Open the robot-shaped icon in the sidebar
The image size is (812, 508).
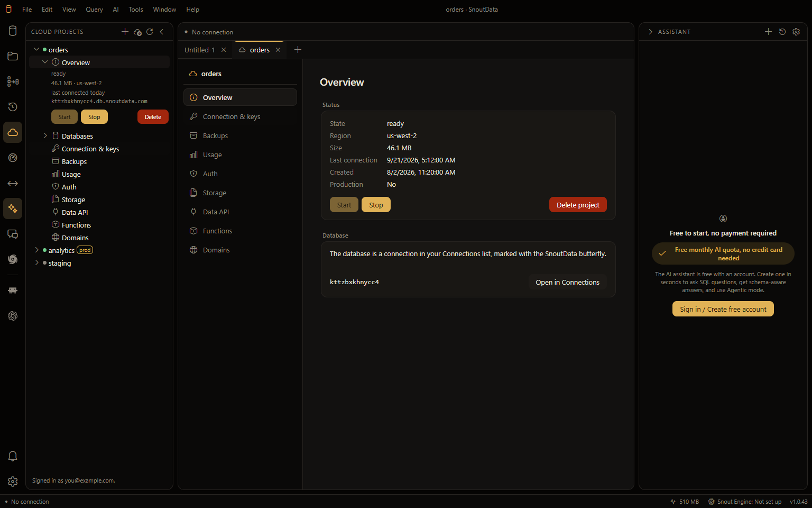coord(13,290)
